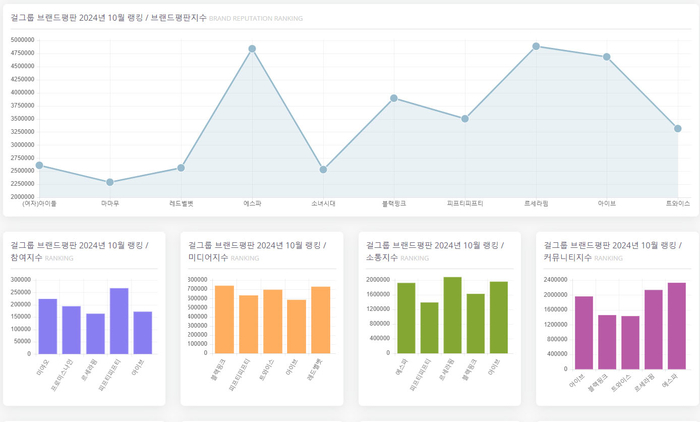This screenshot has height=422, width=700.
Task: Click the 아이브 data point on line chart
Action: pyautogui.click(x=607, y=57)
